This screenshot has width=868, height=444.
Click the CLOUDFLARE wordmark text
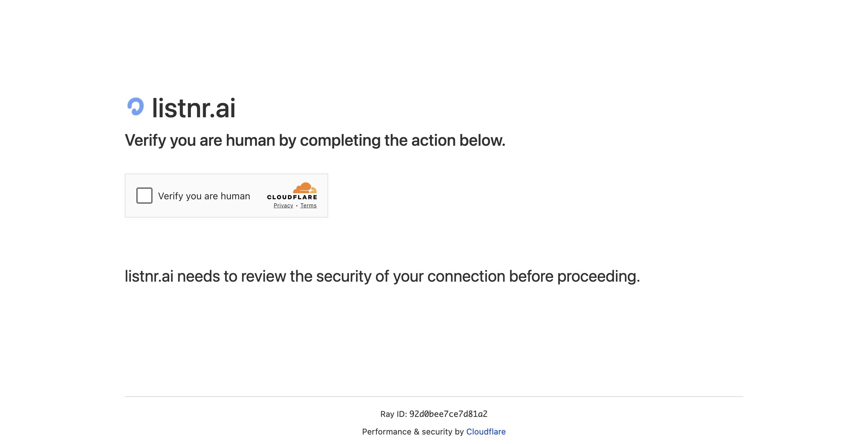point(292,197)
